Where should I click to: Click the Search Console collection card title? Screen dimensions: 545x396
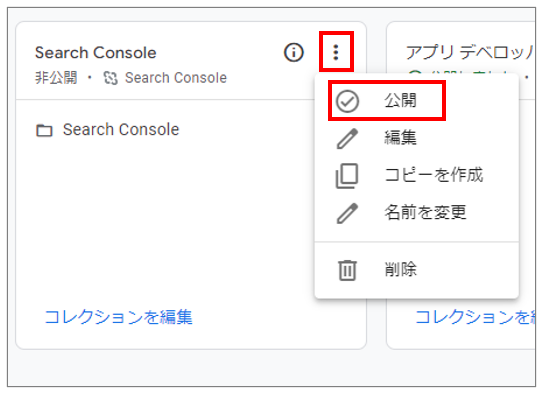point(96,53)
